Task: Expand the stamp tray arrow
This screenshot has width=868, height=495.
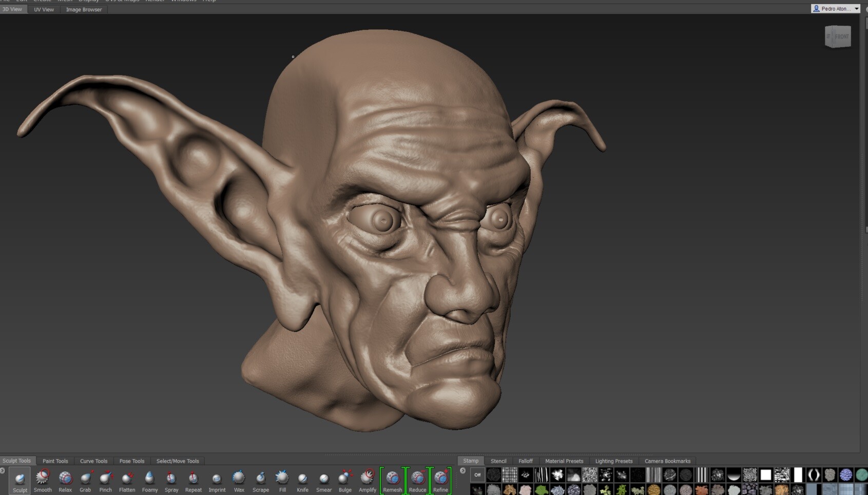Action: pyautogui.click(x=462, y=471)
